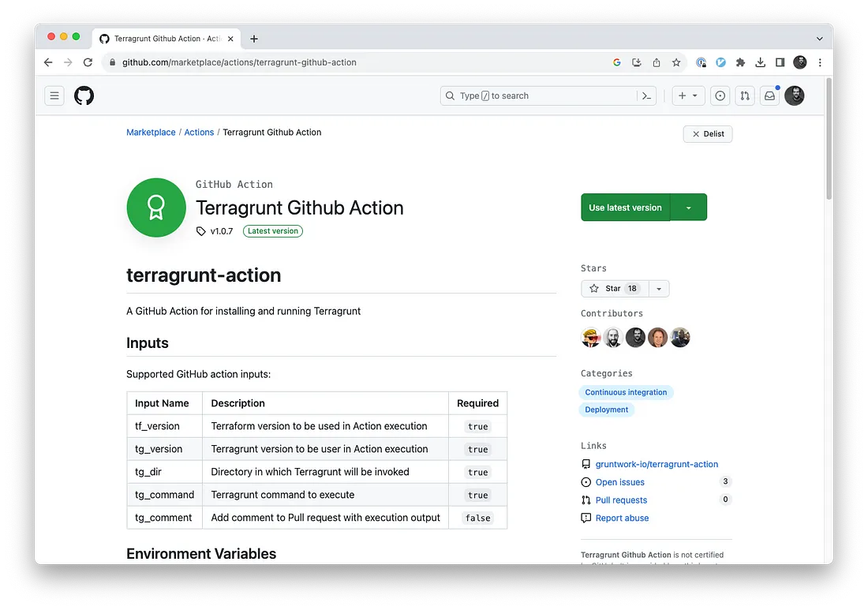Click the green Terragrunt action badge logo

coord(156,208)
